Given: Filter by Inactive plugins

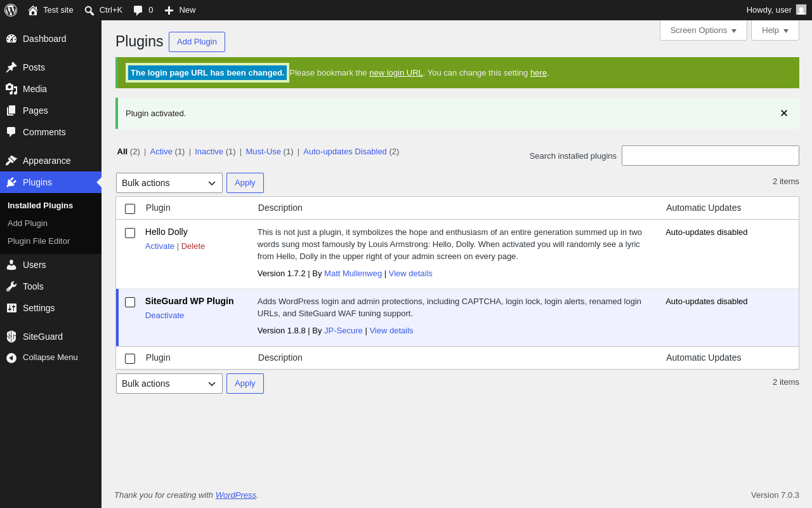Looking at the screenshot, I should (x=209, y=151).
